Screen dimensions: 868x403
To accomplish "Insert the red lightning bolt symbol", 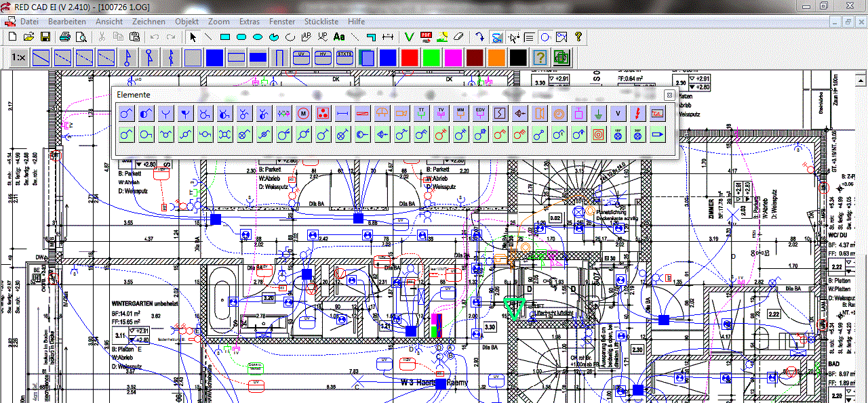I will tap(637, 113).
